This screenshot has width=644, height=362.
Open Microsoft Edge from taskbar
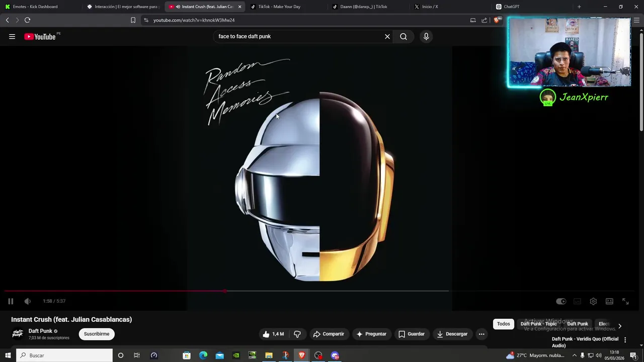coord(203,355)
